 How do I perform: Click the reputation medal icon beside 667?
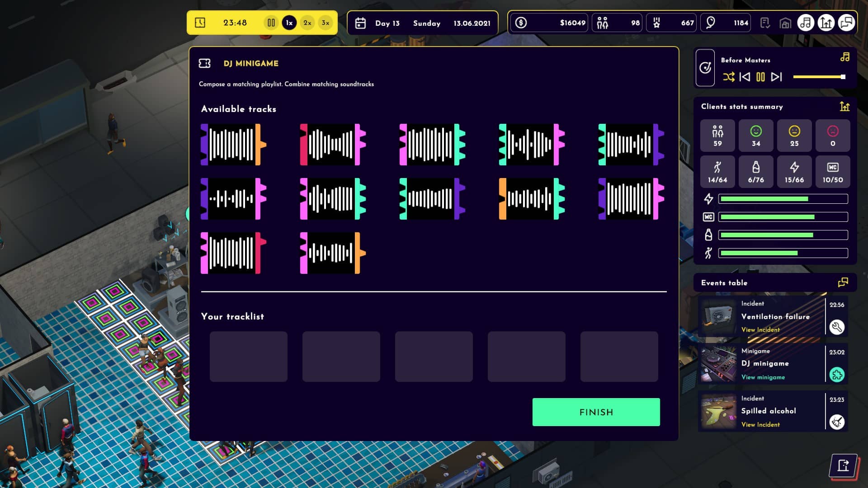[656, 23]
